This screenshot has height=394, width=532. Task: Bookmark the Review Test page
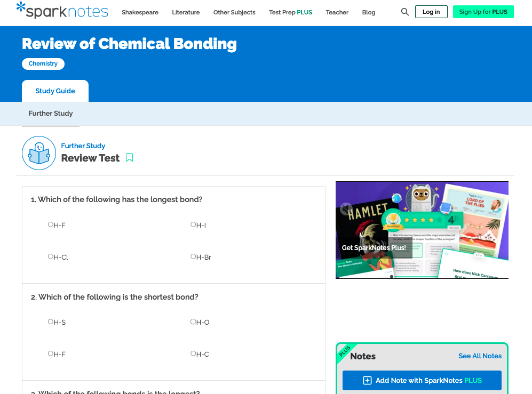130,158
